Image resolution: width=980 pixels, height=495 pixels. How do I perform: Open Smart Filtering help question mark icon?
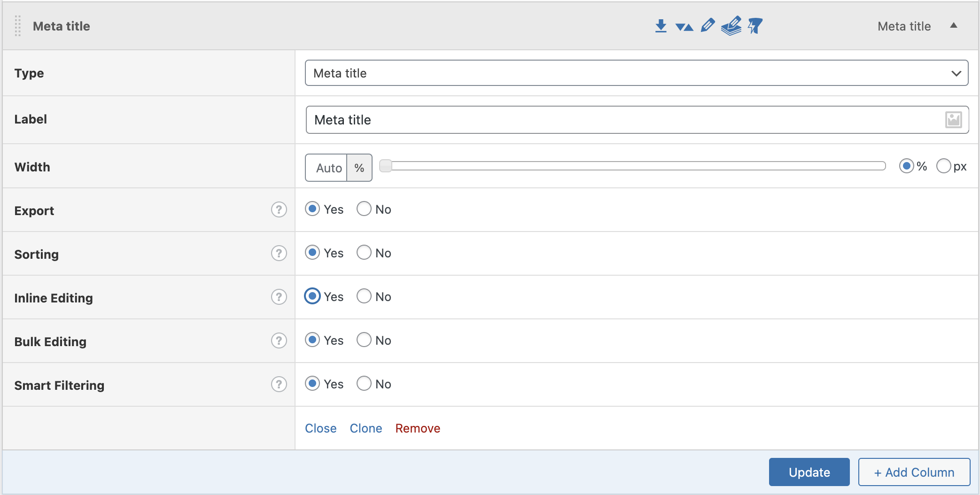click(279, 384)
